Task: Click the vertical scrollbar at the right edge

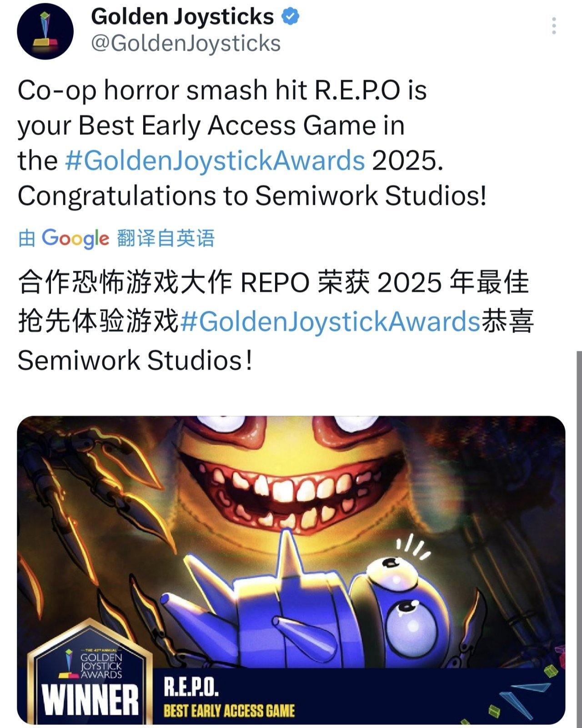Action: pyautogui.click(x=579, y=539)
